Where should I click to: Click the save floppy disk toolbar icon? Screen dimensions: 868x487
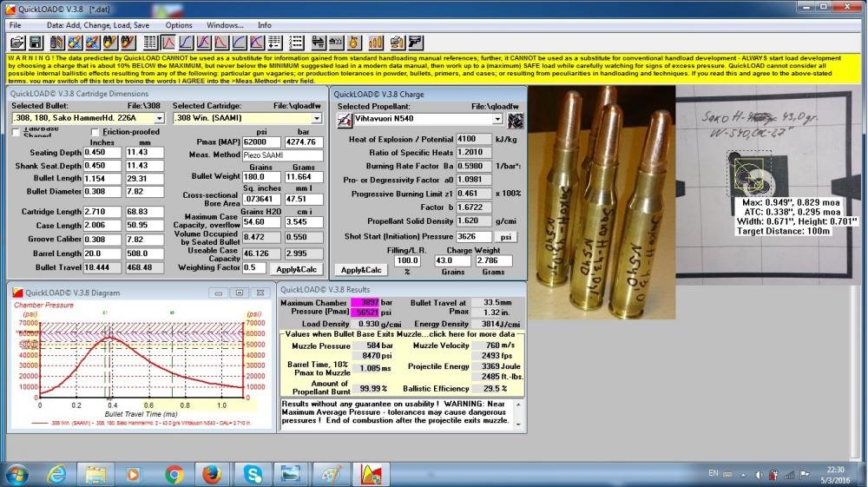click(36, 42)
